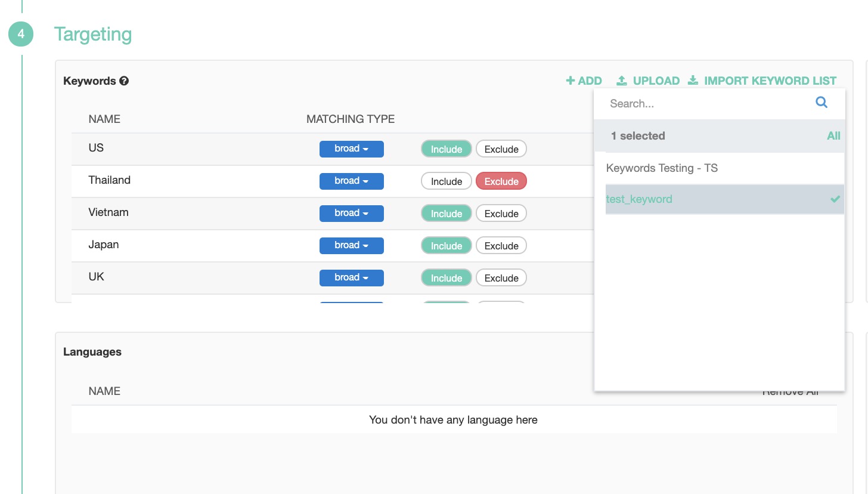Deselect test_keyword list item
The height and width of the screenshot is (494, 868).
tap(639, 199)
